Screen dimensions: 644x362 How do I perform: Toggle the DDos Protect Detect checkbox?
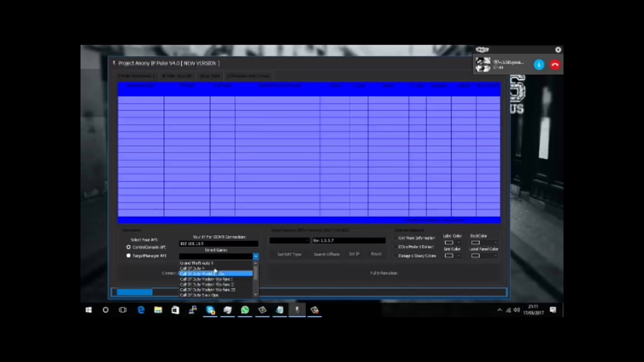395,247
